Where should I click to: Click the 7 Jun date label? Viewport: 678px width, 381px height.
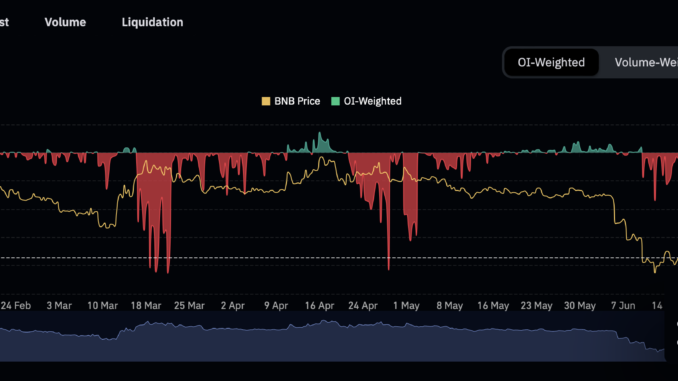pyautogui.click(x=623, y=305)
